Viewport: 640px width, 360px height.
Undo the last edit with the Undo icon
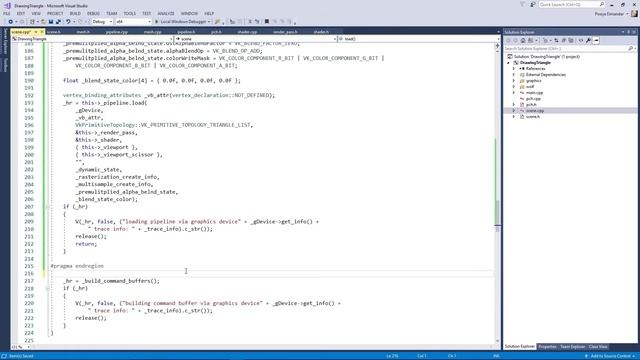pos(68,22)
